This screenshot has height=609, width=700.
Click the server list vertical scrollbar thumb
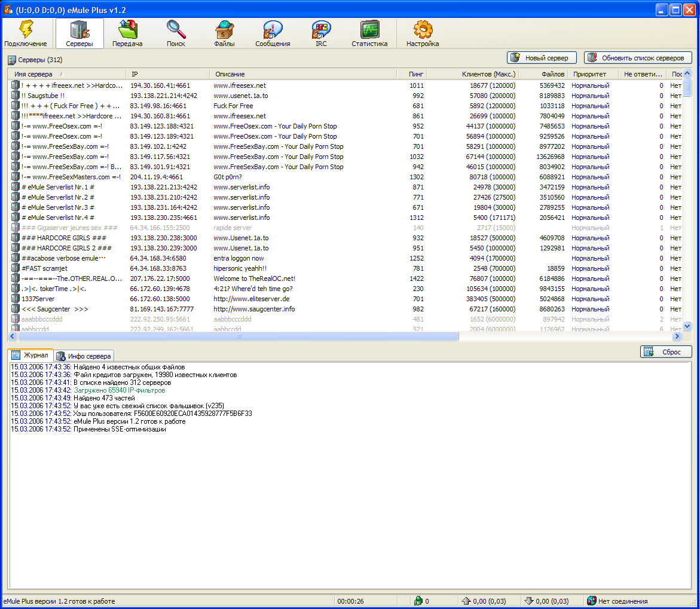point(687,87)
